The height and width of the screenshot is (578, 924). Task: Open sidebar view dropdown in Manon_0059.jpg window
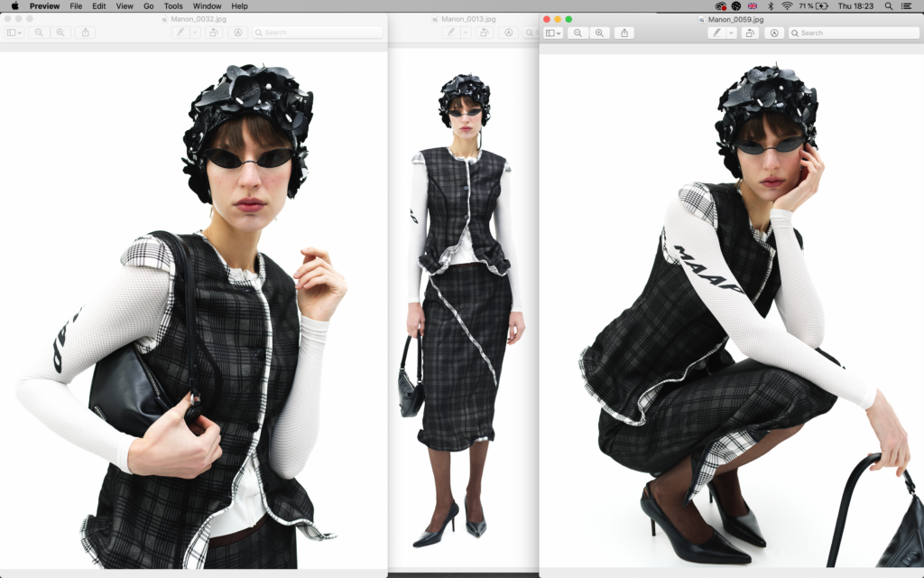553,33
